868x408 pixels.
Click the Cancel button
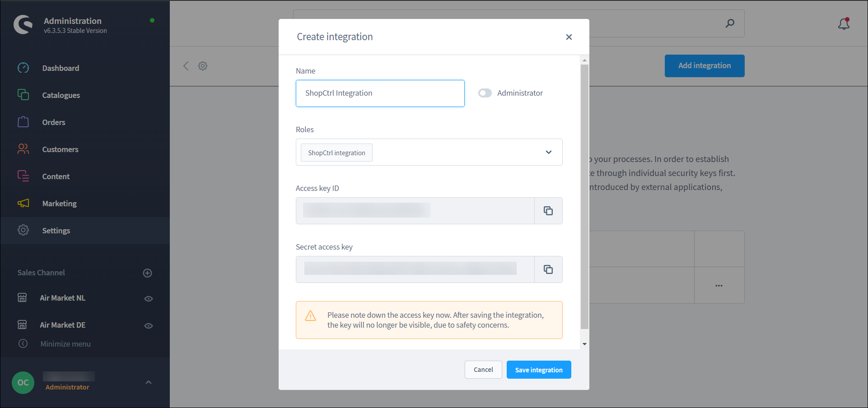point(483,370)
